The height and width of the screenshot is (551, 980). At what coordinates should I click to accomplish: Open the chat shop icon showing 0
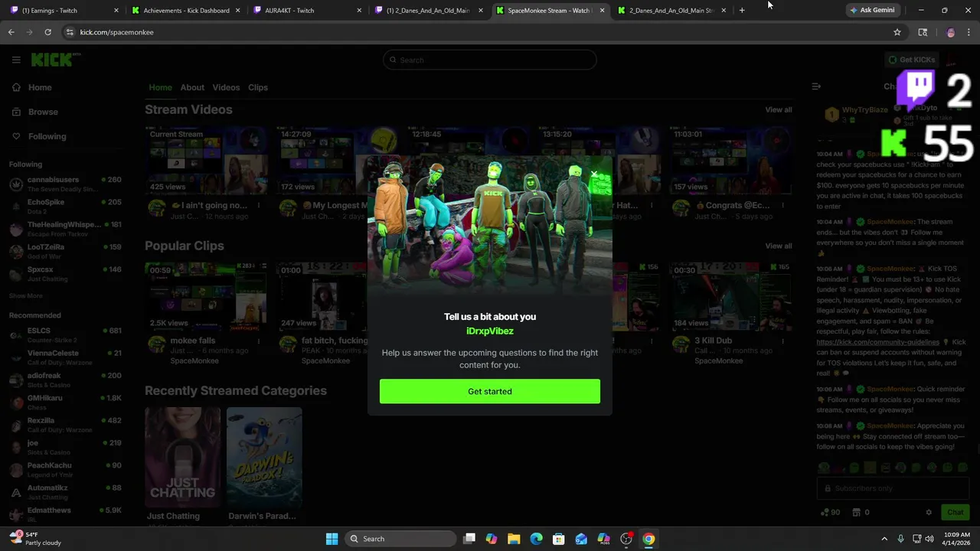(x=861, y=512)
